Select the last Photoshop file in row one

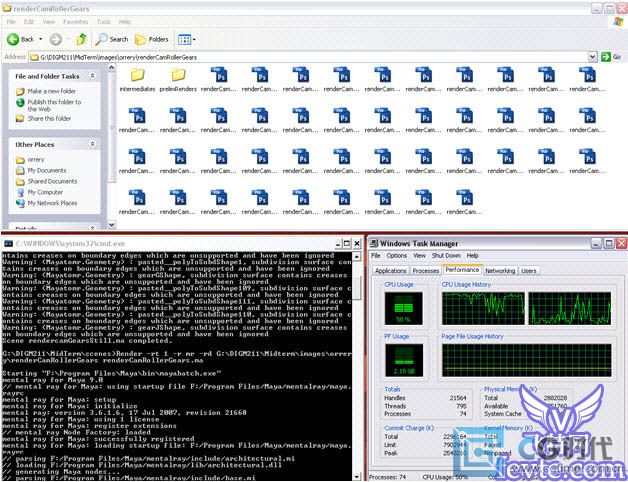pyautogui.click(x=588, y=75)
